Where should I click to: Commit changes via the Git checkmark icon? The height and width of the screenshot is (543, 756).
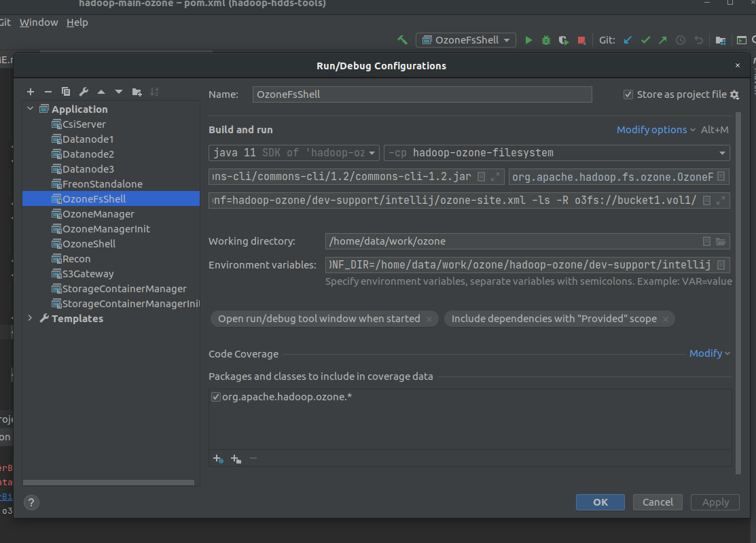(645, 40)
